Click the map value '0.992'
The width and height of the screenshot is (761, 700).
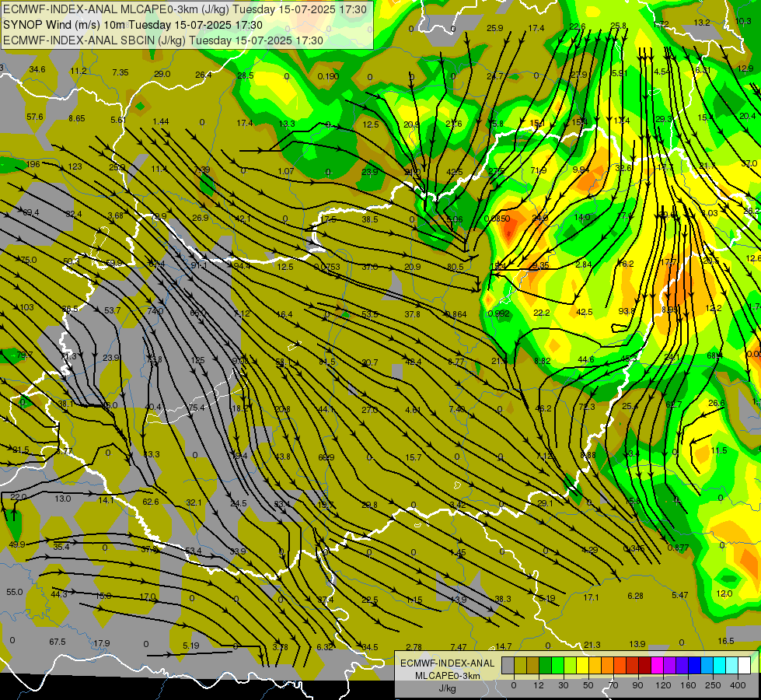499,313
